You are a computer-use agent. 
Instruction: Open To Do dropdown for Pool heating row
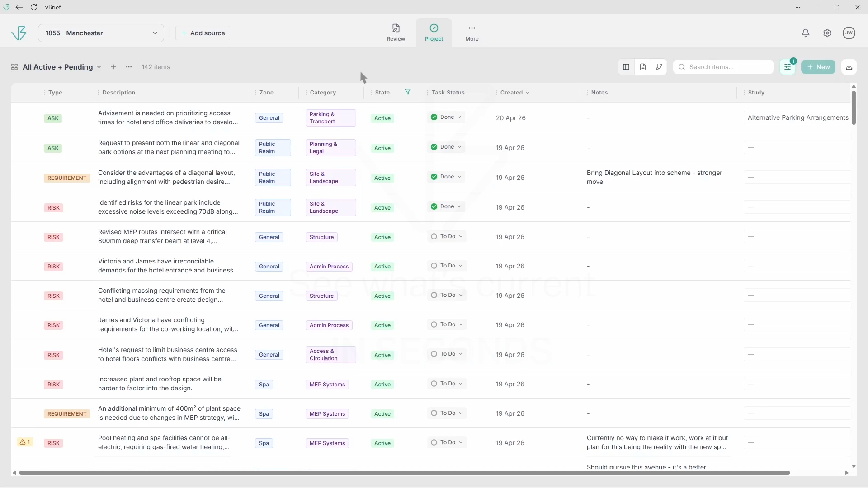click(447, 443)
